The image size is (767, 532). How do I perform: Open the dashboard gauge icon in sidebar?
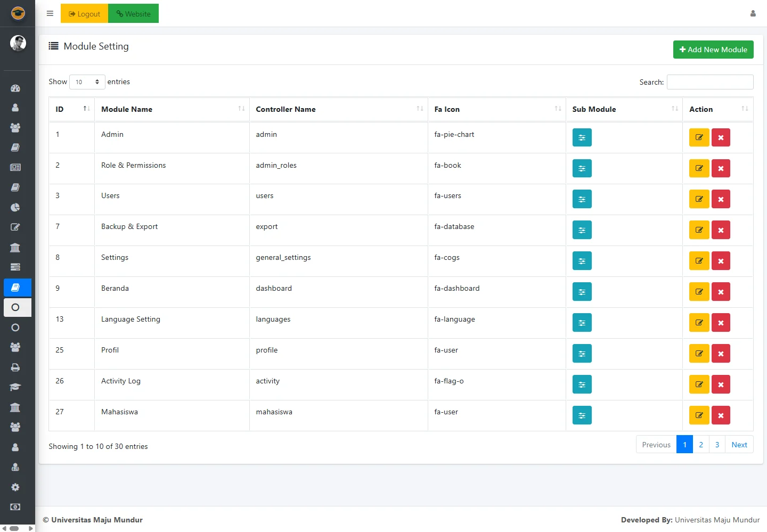tap(15, 88)
